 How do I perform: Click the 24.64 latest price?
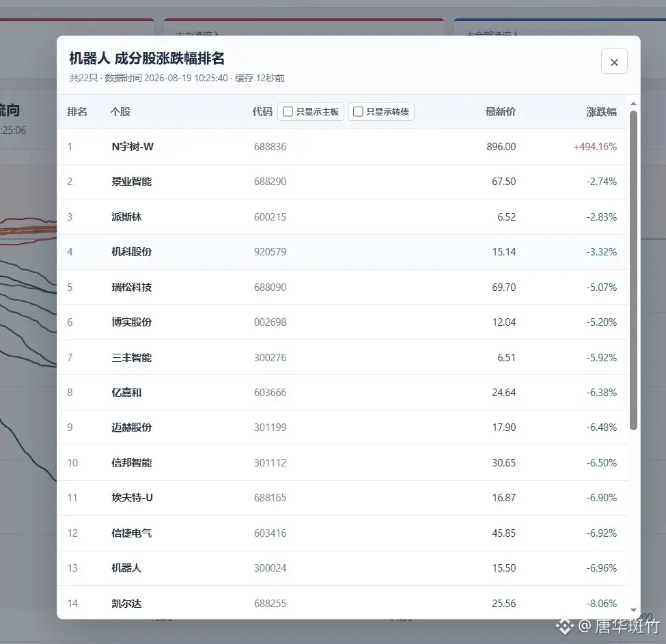(x=503, y=393)
